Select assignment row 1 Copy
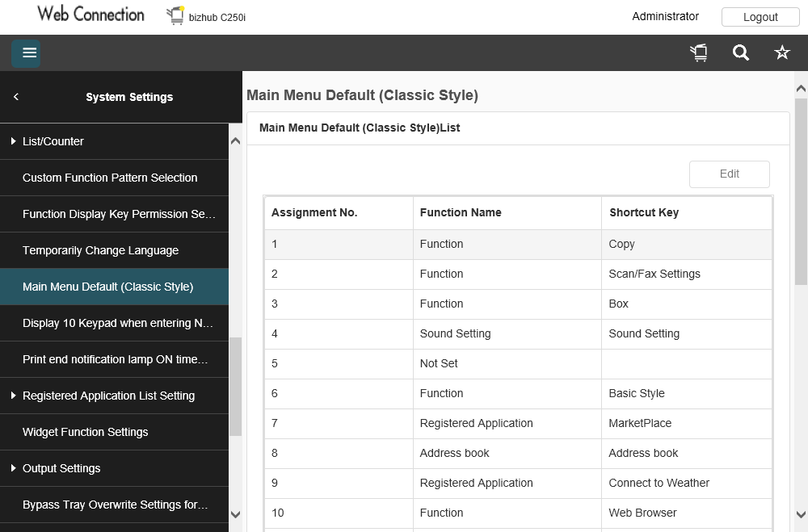The image size is (808, 532). click(517, 244)
